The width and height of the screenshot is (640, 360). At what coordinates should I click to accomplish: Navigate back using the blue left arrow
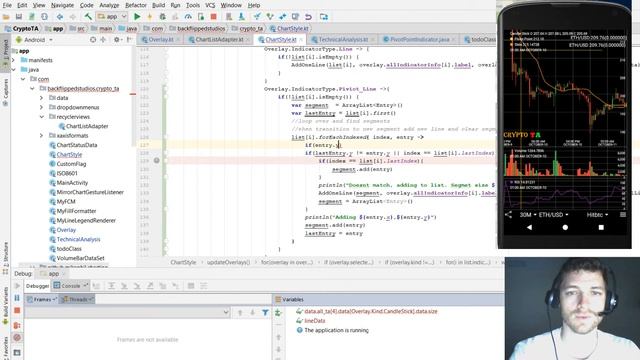(60, 17)
